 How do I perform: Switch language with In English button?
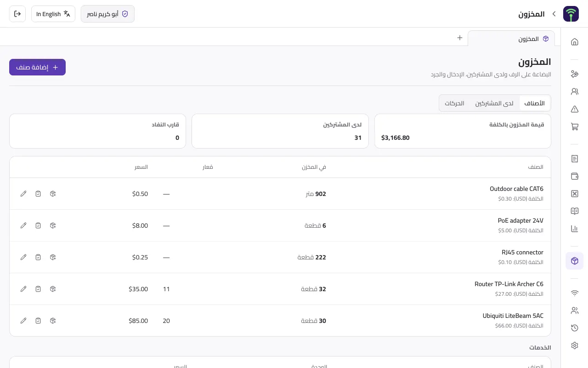(x=53, y=14)
